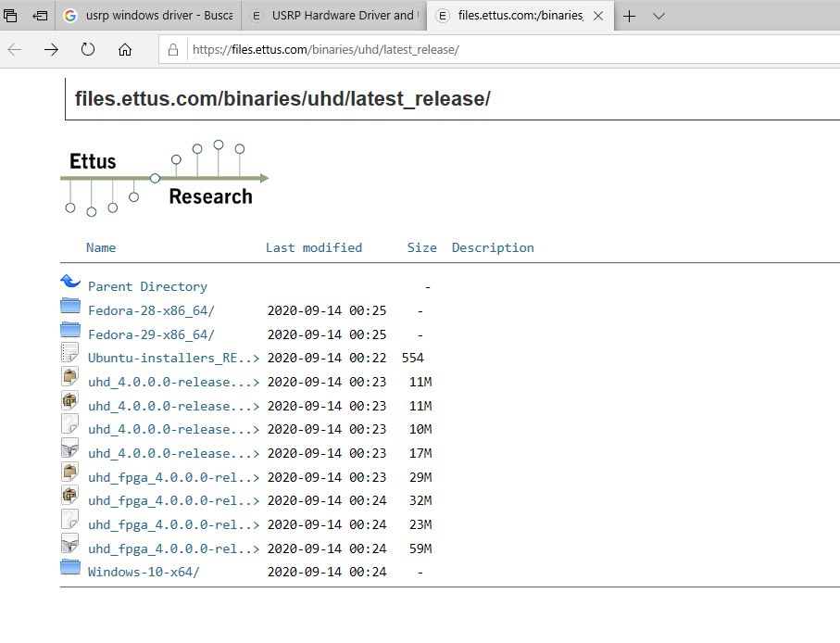The image size is (840, 643).
Task: Click the lock icon in address bar
Action: coord(173,50)
